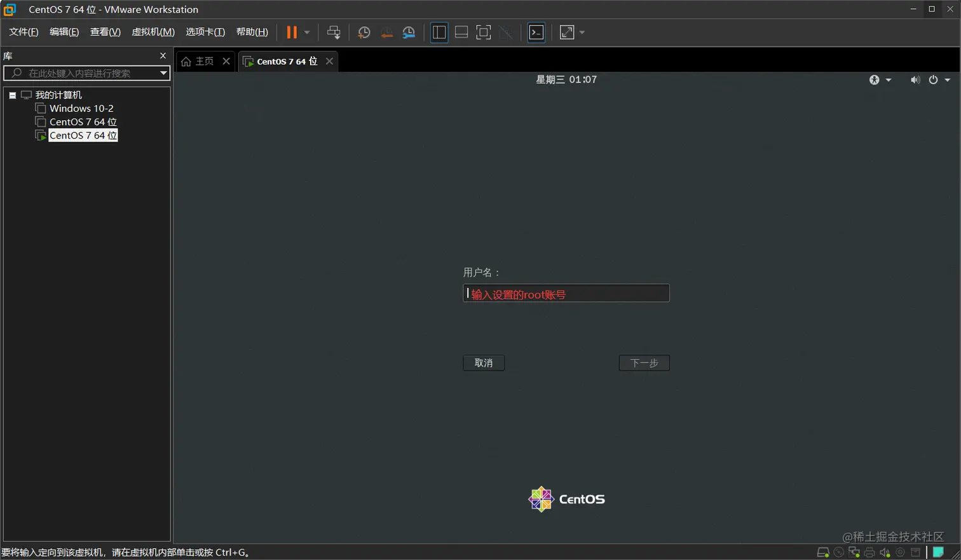Open the guest accessibility menu
Viewport: 961px width, 560px height.
[x=880, y=79]
